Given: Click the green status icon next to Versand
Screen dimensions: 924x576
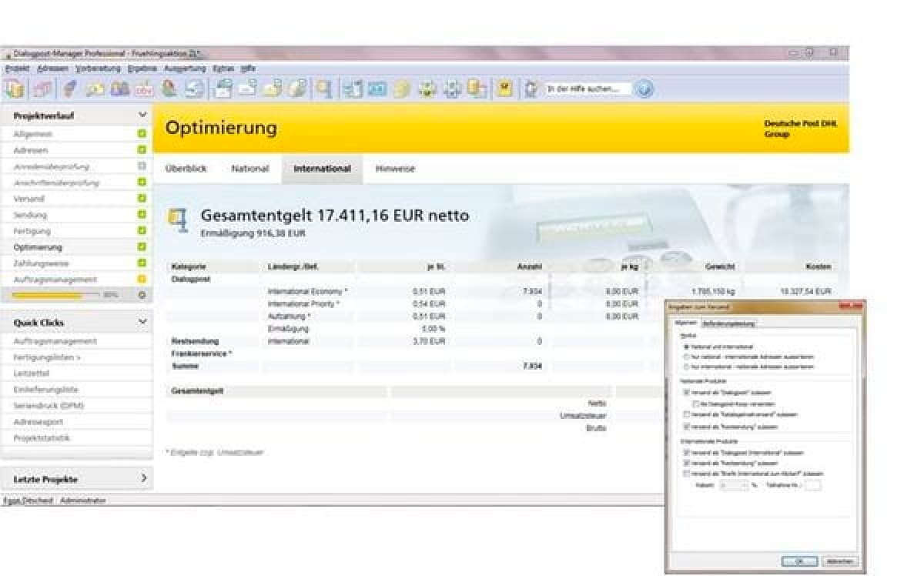Looking at the screenshot, I should (142, 199).
